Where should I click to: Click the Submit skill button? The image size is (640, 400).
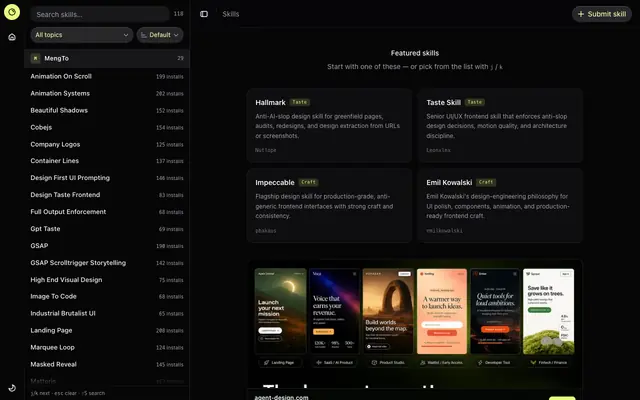[x=602, y=14]
